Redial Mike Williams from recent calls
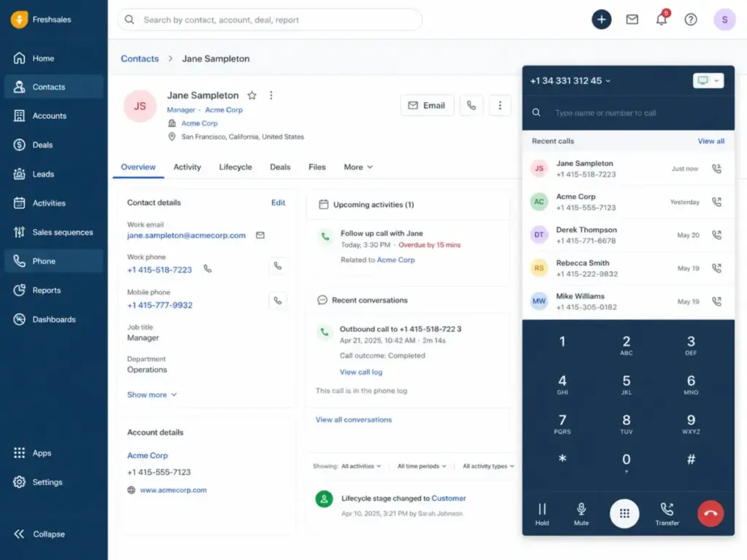 pos(716,301)
